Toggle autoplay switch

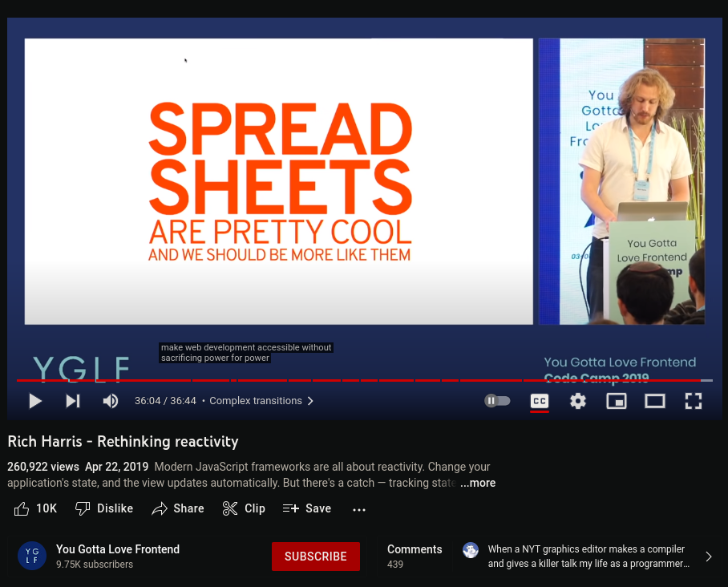click(497, 400)
